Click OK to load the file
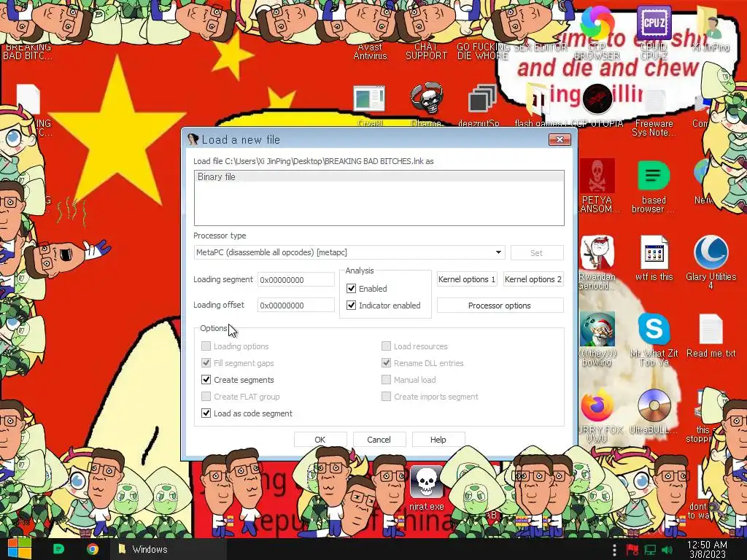This screenshot has height=560, width=747. click(320, 440)
